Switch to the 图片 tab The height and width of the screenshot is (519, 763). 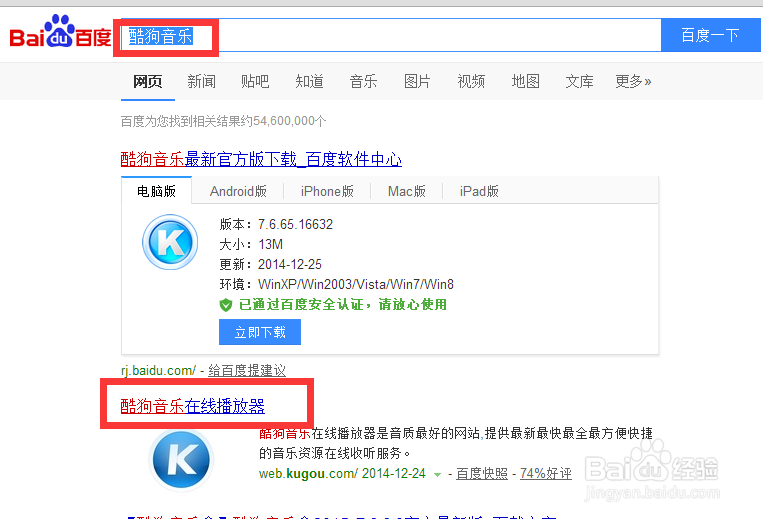[417, 81]
